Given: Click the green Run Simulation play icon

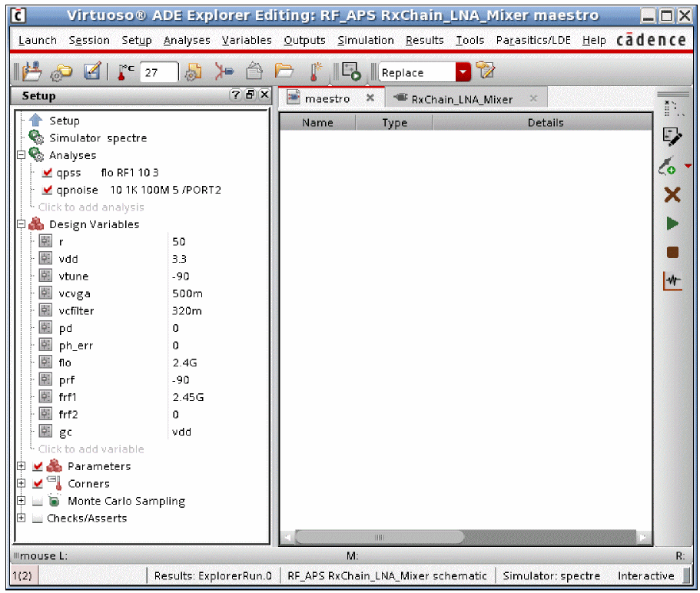Looking at the screenshot, I should (672, 224).
